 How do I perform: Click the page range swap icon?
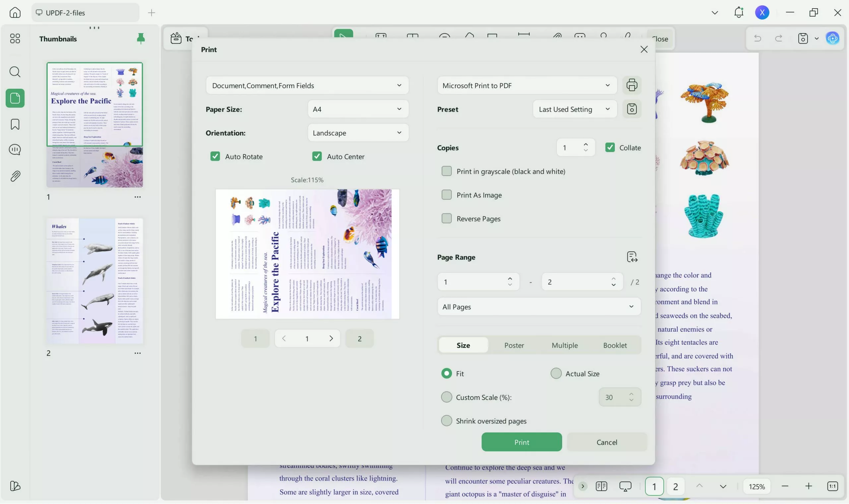(x=632, y=256)
